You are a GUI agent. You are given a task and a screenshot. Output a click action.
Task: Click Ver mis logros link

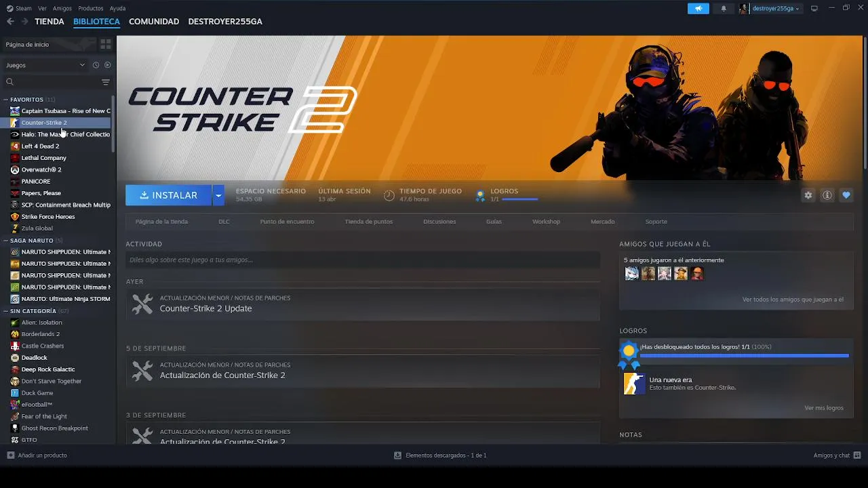pyautogui.click(x=824, y=408)
